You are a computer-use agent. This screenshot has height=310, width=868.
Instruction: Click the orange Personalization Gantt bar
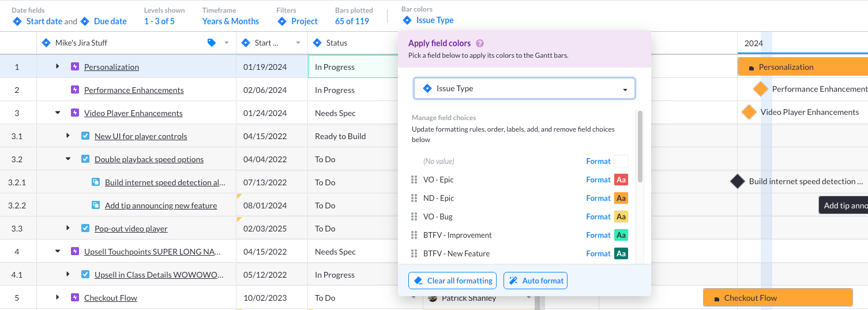point(802,67)
